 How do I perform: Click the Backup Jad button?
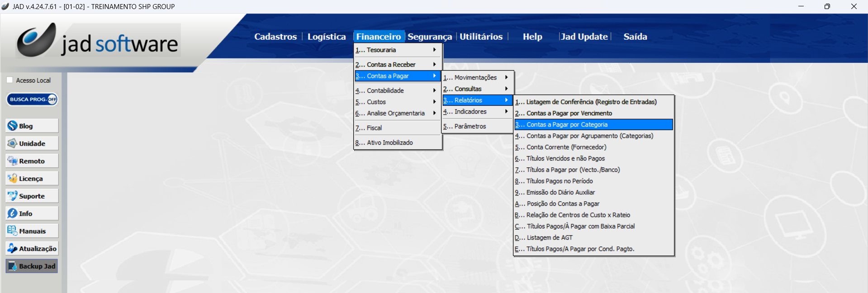[32, 266]
